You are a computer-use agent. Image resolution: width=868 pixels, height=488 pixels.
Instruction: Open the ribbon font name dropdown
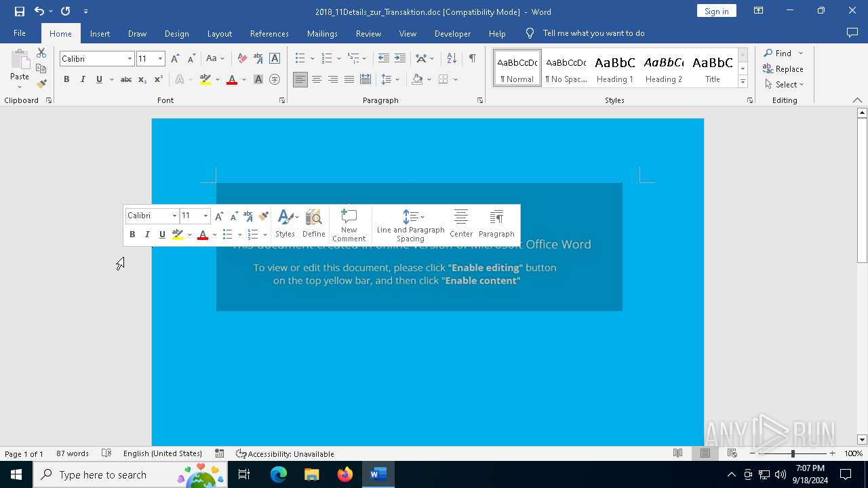[x=130, y=59]
